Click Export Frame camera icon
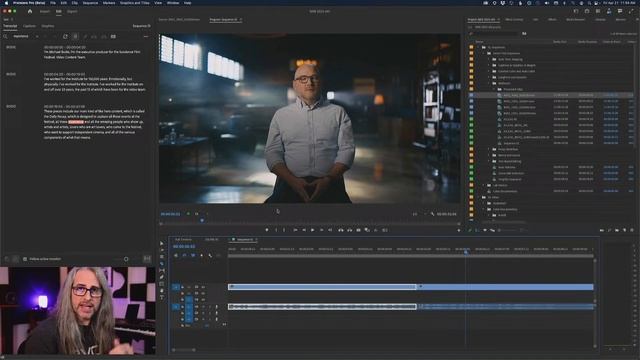 (x=358, y=230)
